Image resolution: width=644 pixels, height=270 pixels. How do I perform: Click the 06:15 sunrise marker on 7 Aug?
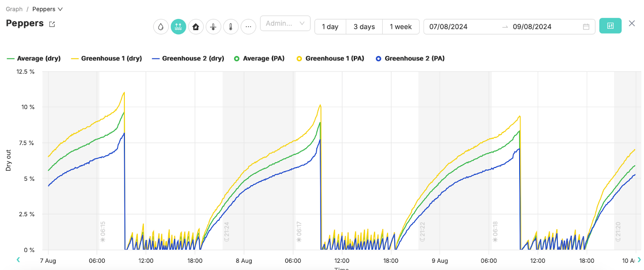coord(103,232)
